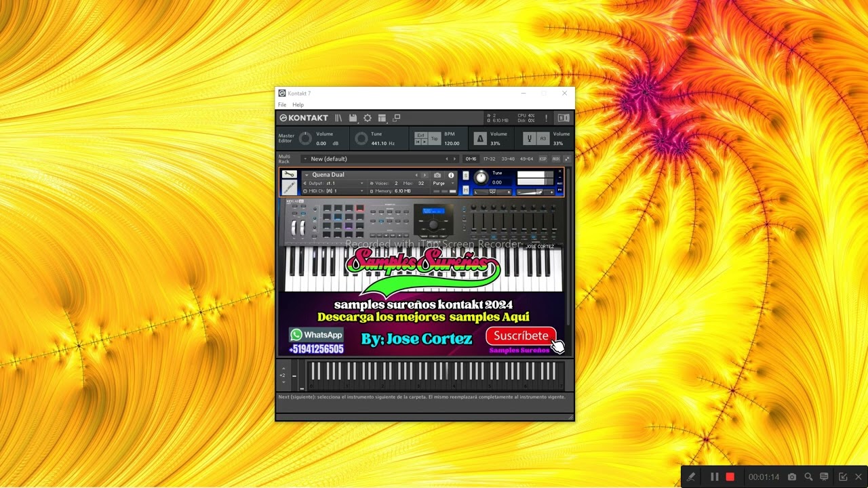This screenshot has width=868, height=488.
Task: Click the Master Tune knob
Action: 361,138
